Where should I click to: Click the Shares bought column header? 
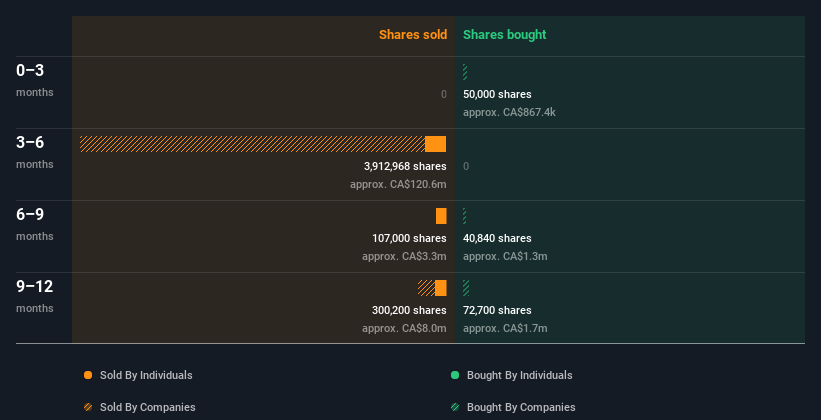point(504,35)
